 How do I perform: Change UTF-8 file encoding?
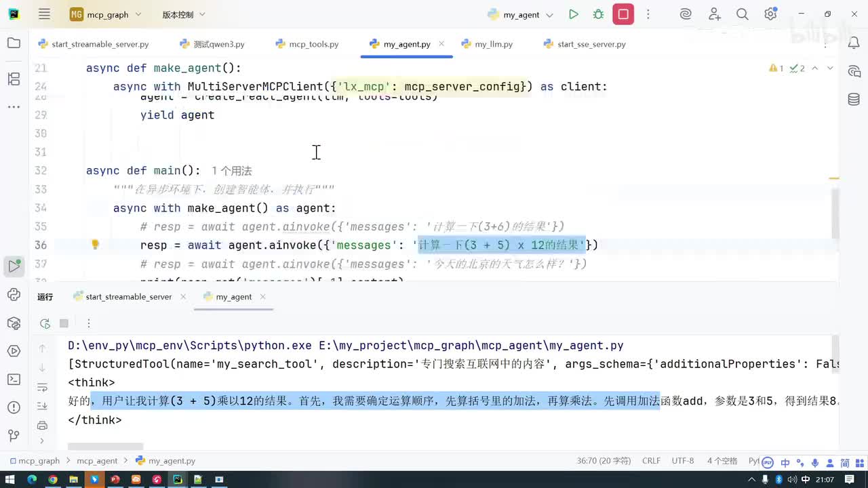[683, 461]
